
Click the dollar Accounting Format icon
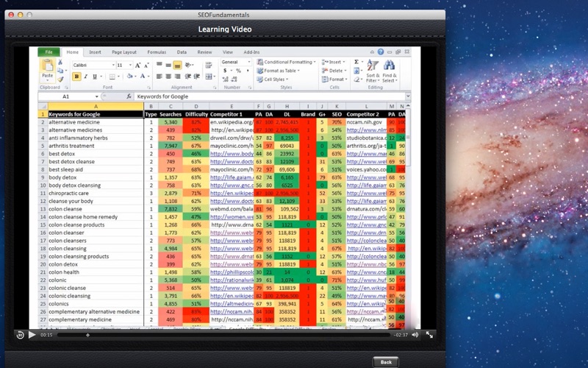[x=225, y=71]
